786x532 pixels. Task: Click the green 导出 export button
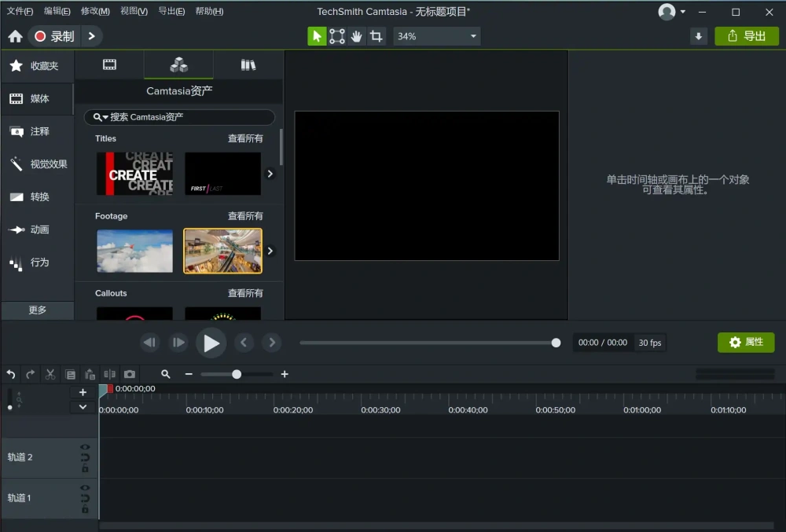click(747, 36)
